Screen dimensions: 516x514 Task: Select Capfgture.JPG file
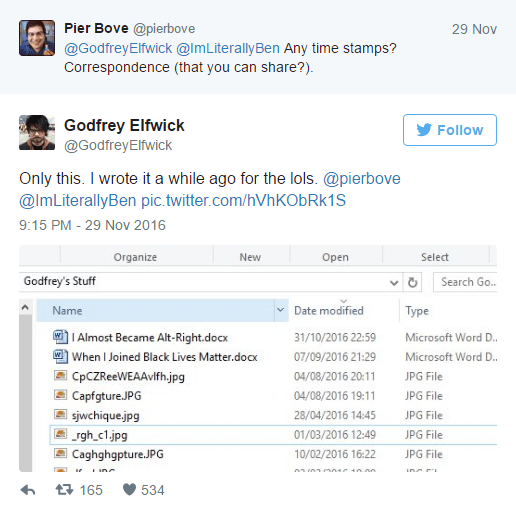click(107, 396)
